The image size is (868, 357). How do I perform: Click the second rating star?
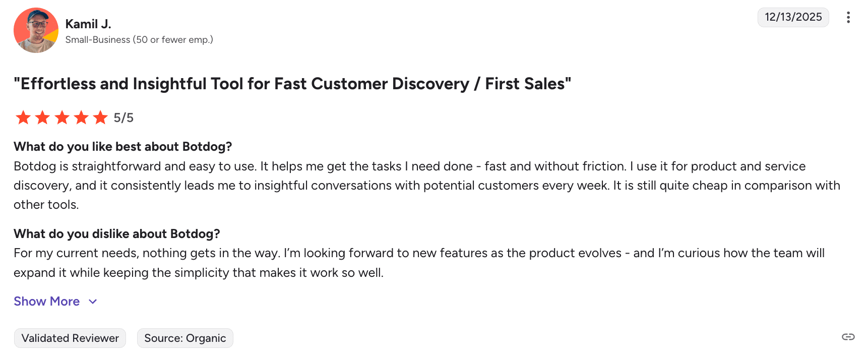(x=42, y=117)
